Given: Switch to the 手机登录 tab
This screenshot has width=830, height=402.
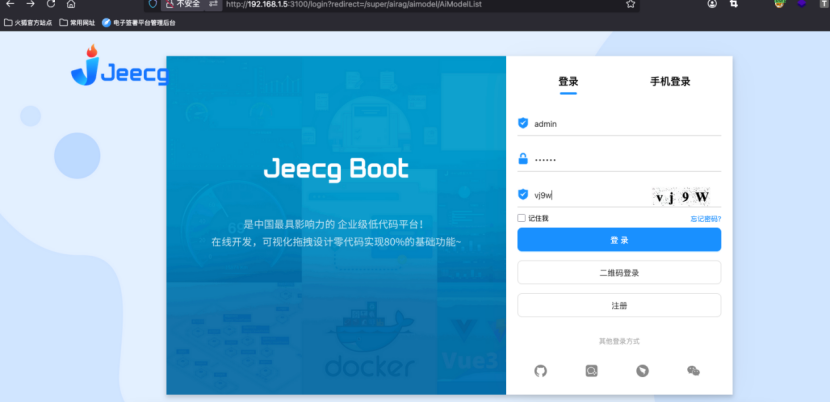Looking at the screenshot, I should click(670, 82).
